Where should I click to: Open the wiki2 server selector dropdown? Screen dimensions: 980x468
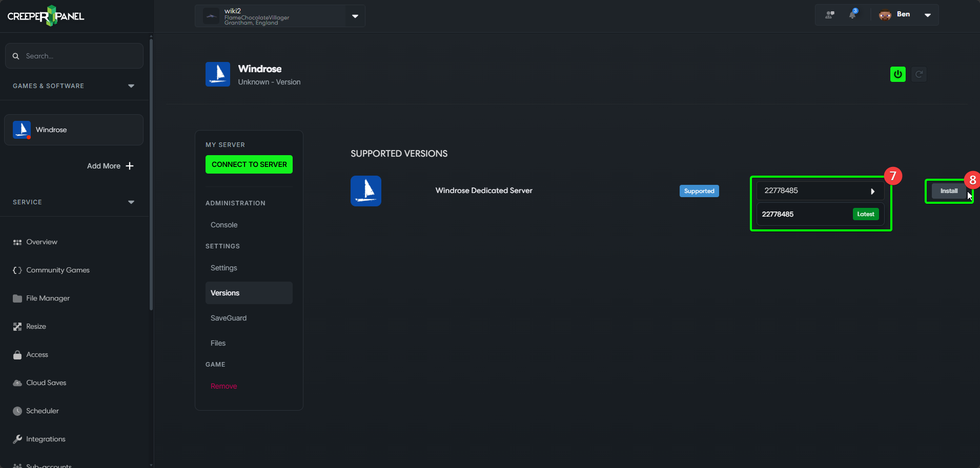(355, 16)
